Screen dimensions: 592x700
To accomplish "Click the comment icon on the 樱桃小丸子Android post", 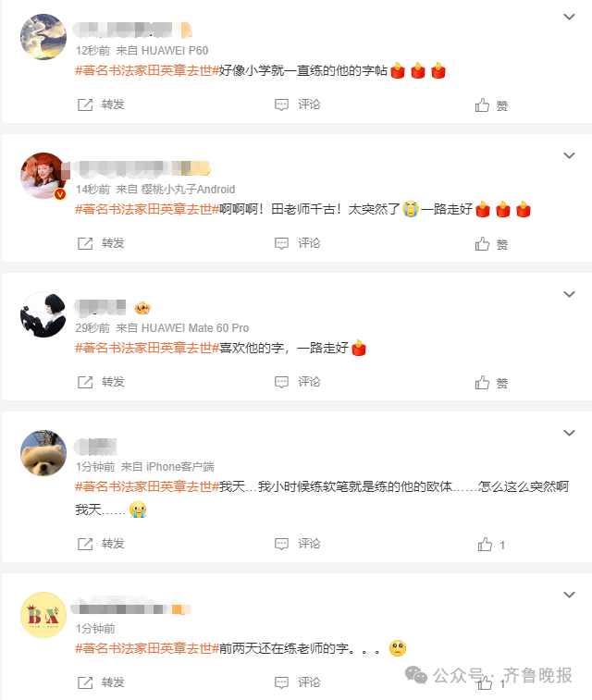I will point(281,244).
